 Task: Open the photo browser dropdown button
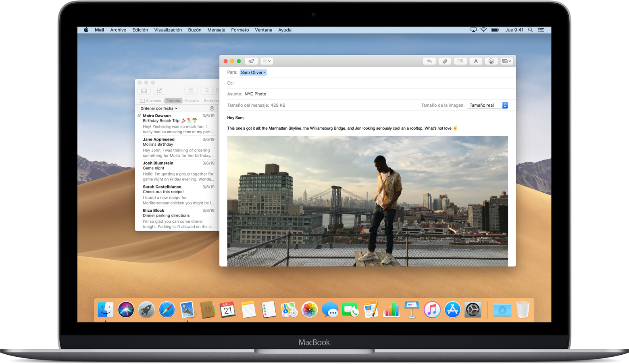[506, 61]
